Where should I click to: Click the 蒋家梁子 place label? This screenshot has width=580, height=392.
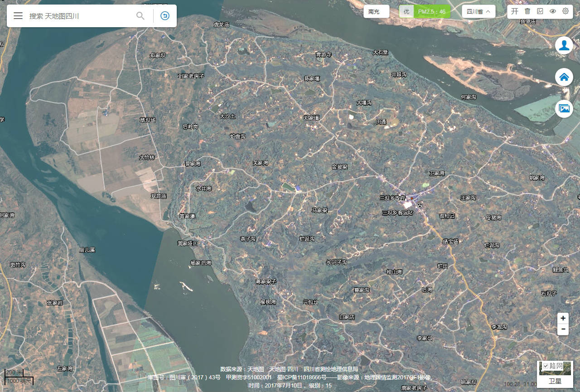(x=266, y=281)
